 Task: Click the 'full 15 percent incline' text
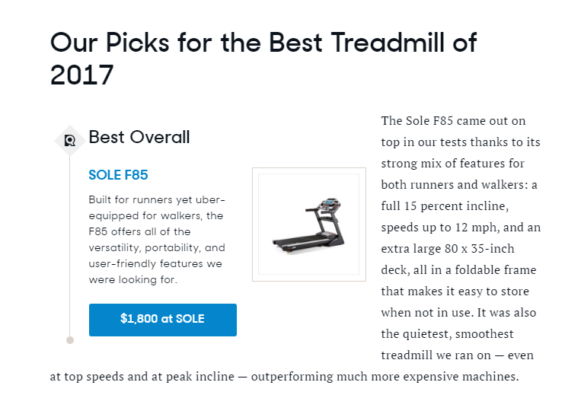point(445,206)
